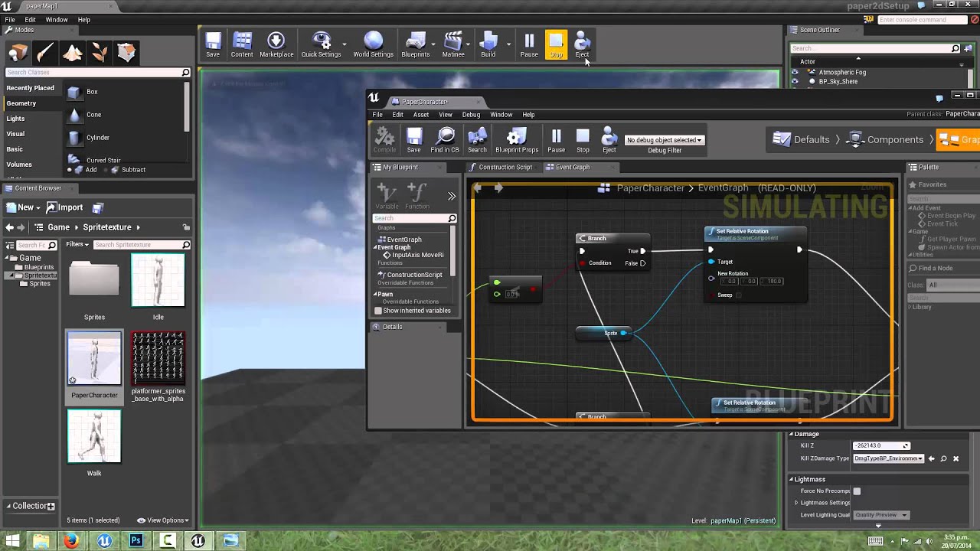
Task: Expand the My Blueprint toolbar overflow chevron
Action: (x=452, y=197)
